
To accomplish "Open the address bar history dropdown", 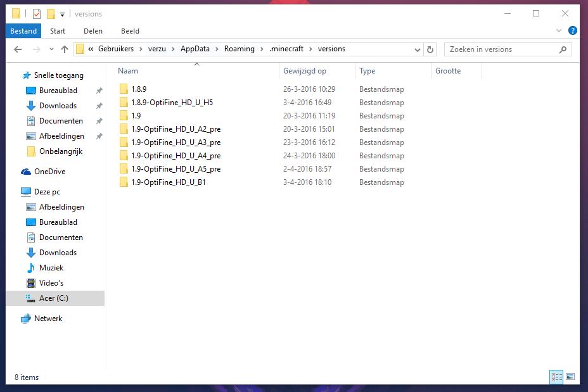I will coord(417,49).
